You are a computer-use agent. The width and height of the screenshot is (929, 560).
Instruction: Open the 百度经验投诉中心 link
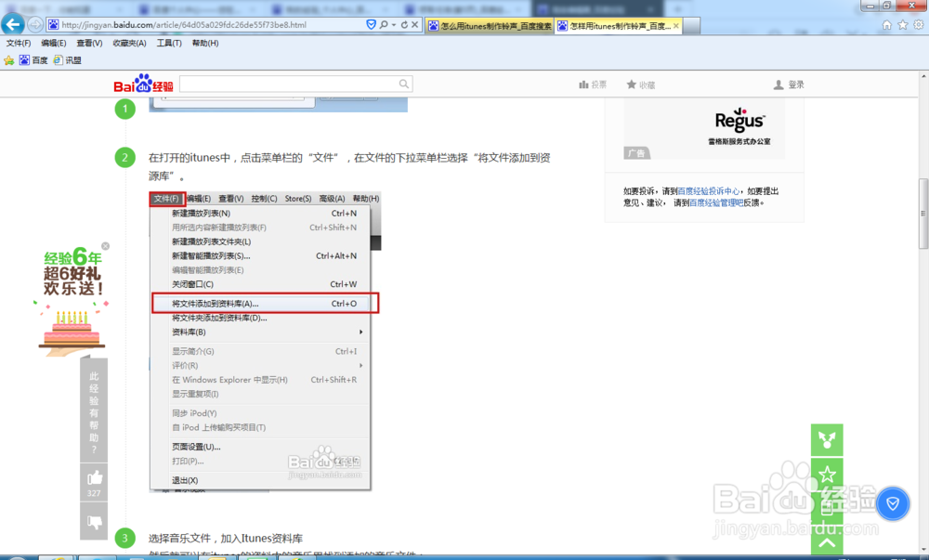(709, 191)
